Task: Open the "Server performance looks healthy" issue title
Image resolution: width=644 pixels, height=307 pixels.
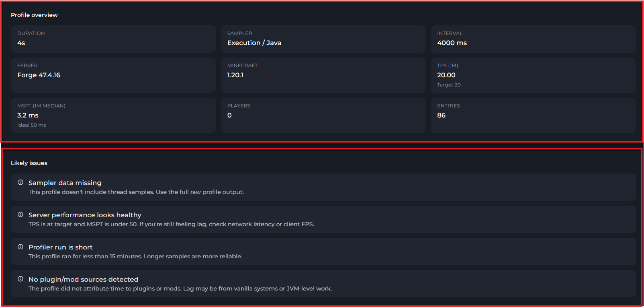Action: [85, 215]
